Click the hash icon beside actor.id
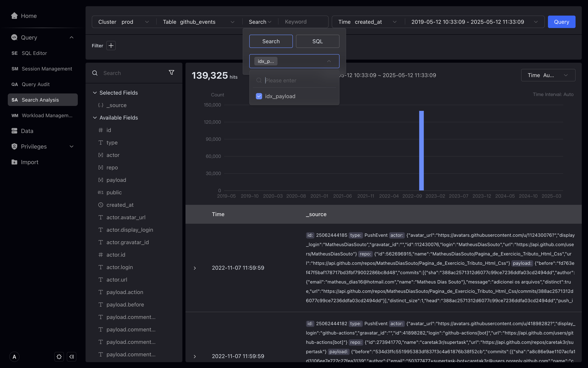 click(101, 255)
